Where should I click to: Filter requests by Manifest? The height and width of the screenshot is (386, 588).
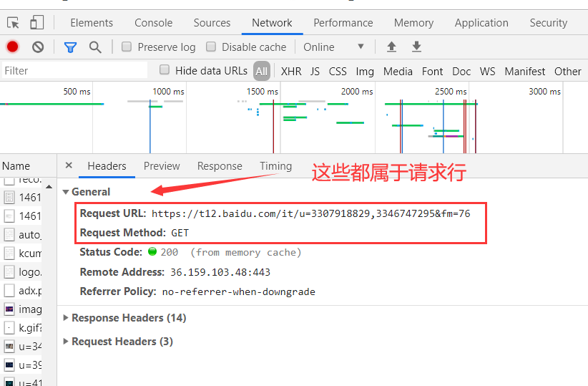(525, 72)
